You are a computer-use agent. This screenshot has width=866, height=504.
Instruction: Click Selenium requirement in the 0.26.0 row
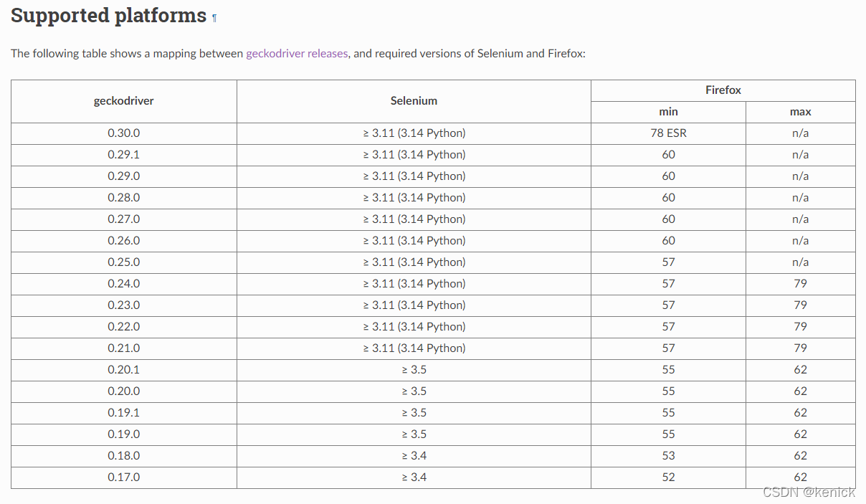[414, 241]
